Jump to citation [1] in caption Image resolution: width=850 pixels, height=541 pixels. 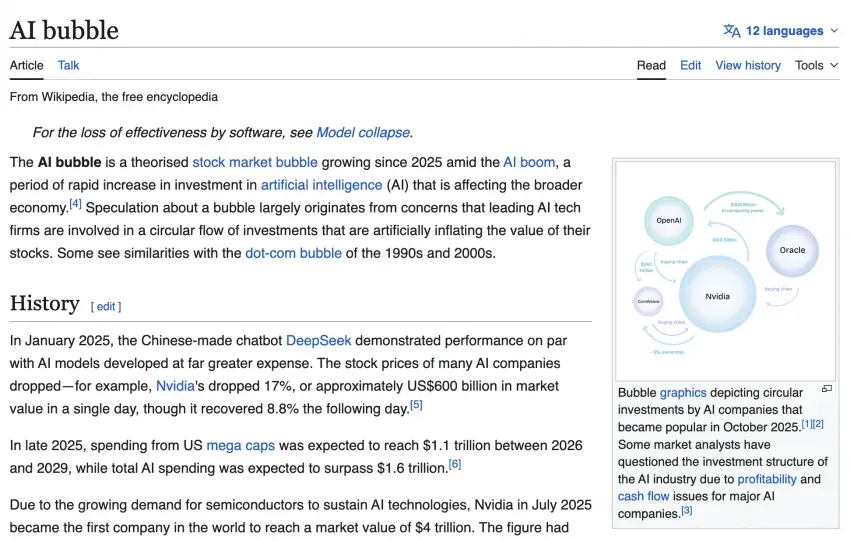(807, 424)
